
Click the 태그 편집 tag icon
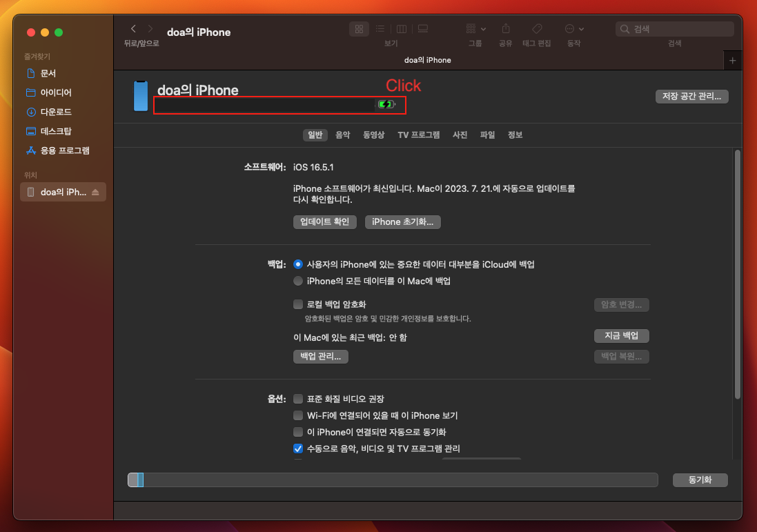click(537, 29)
